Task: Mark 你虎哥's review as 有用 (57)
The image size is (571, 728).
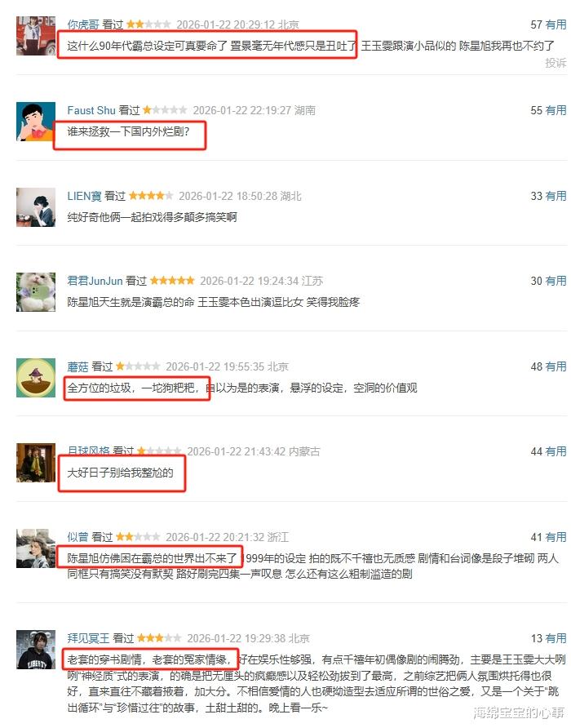Action: (x=556, y=24)
